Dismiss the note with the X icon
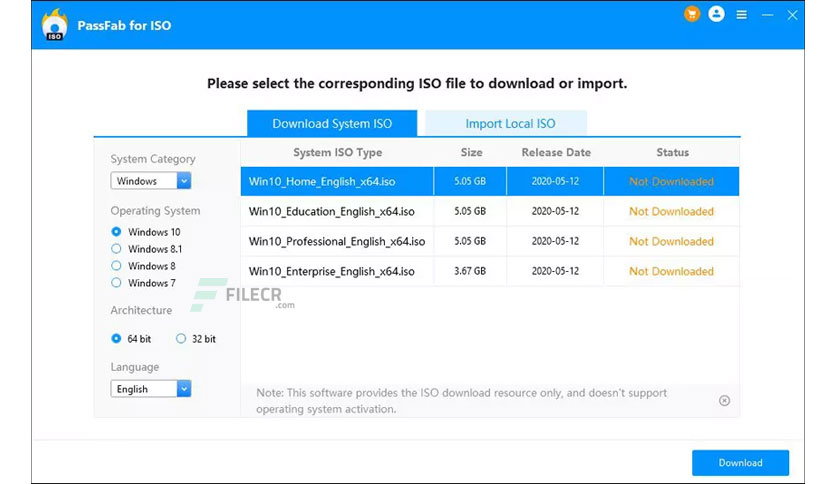 coord(724,400)
